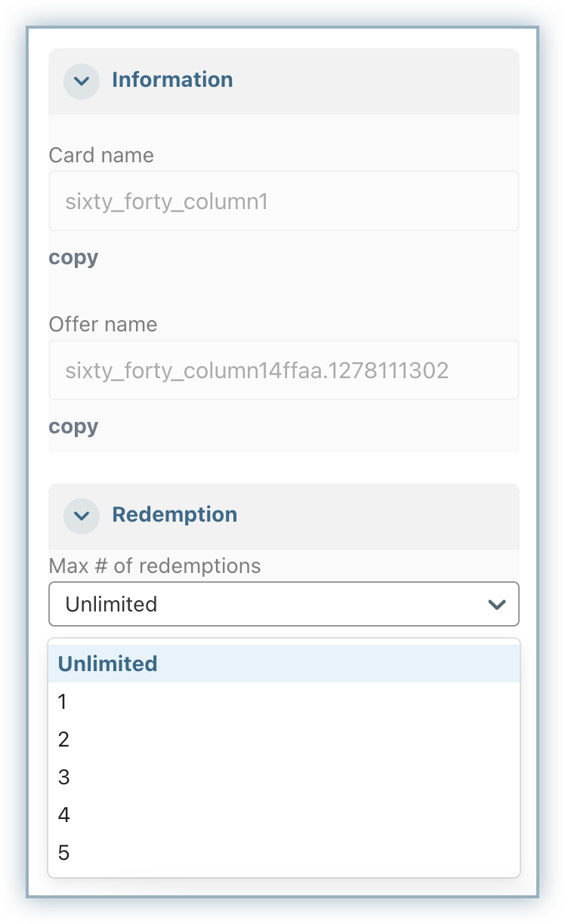
Task: Click copy below the Card name field
Action: 73,257
